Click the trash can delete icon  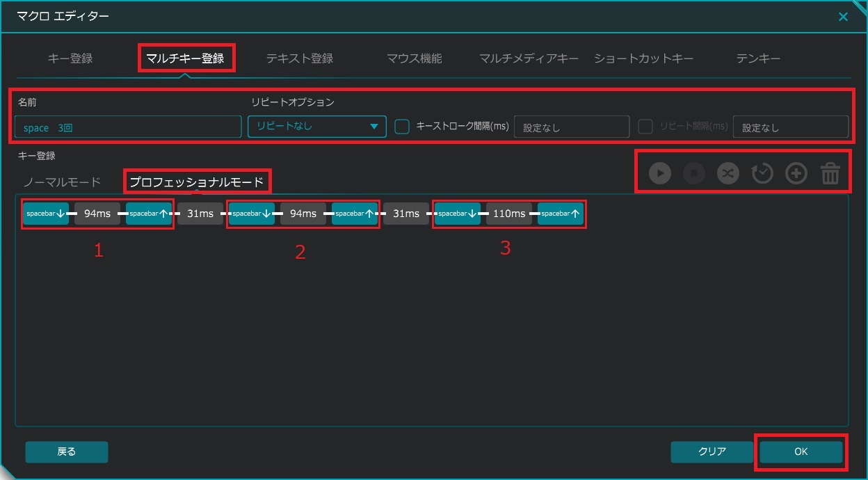pos(830,173)
